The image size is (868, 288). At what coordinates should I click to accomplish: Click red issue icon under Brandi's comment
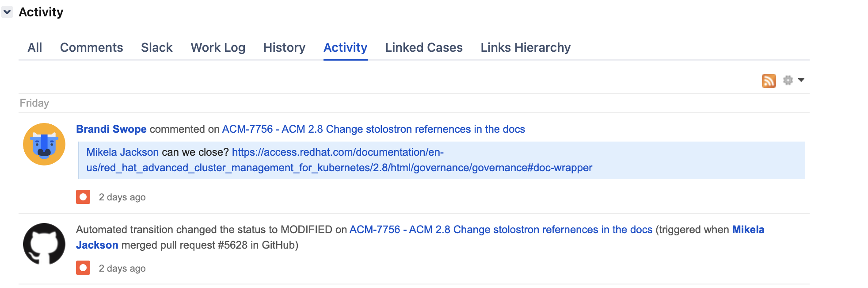[83, 197]
